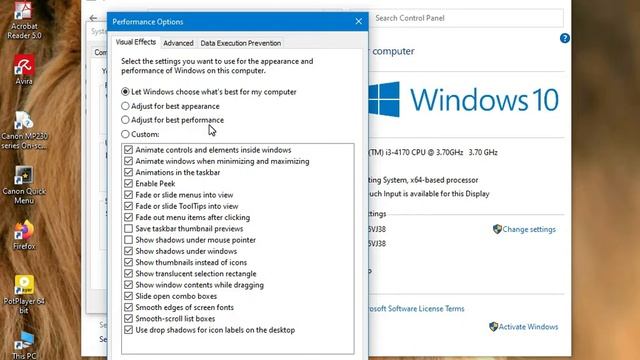Launch PotPlayer 64 bit desktop shortcut
This screenshot has height=360, width=640.
point(24,295)
